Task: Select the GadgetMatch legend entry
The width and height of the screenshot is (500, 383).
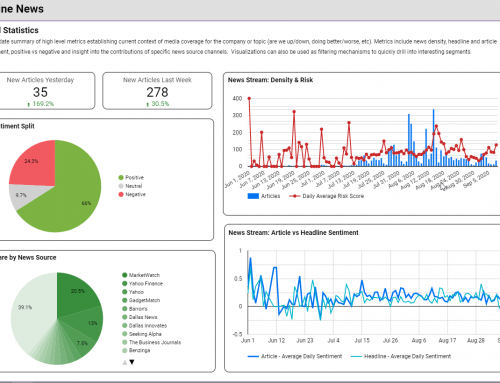Action: coord(141,300)
